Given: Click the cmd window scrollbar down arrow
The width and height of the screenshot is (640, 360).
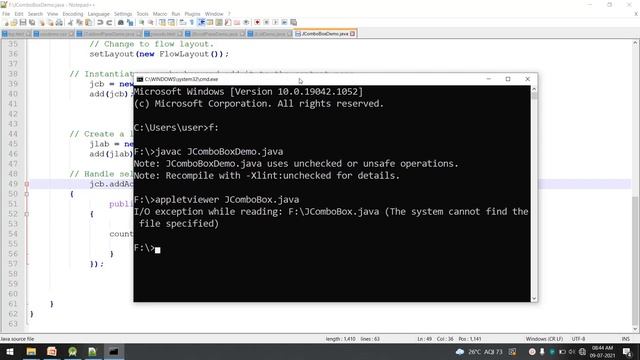Looking at the screenshot, I should coord(534,298).
